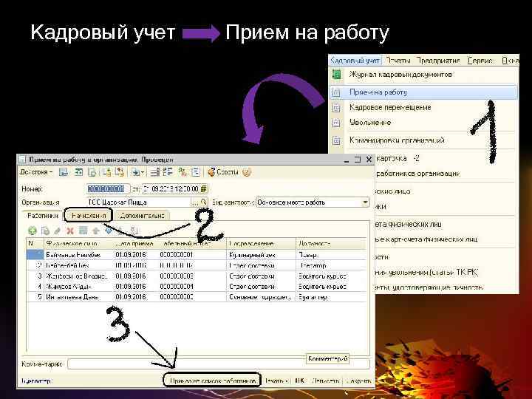Viewport: 532px width, 399px height.
Task: Click the Закрыть button
Action: [x=358, y=381]
